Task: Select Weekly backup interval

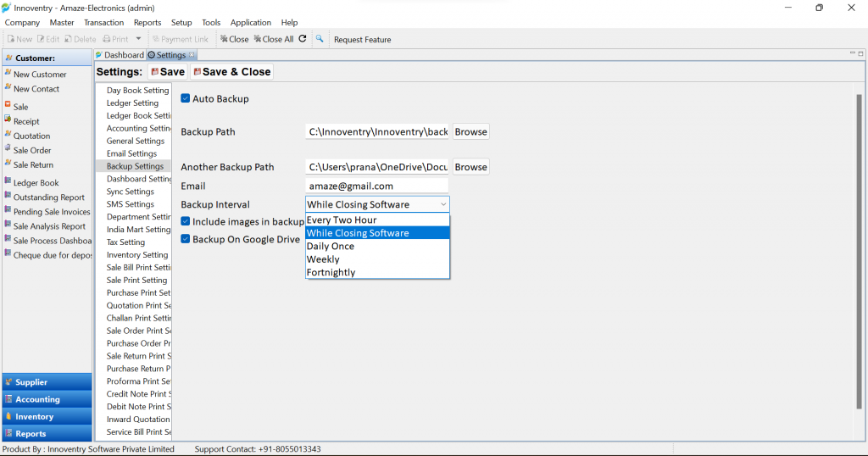Action: 377,259
